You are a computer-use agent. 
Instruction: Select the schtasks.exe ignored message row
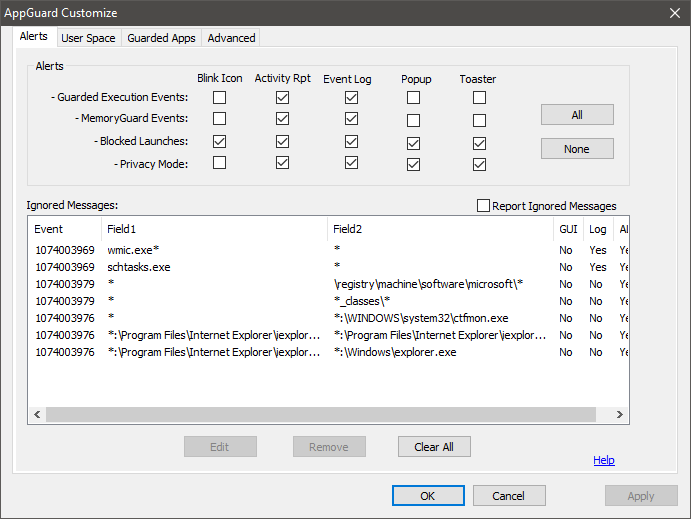point(329,267)
